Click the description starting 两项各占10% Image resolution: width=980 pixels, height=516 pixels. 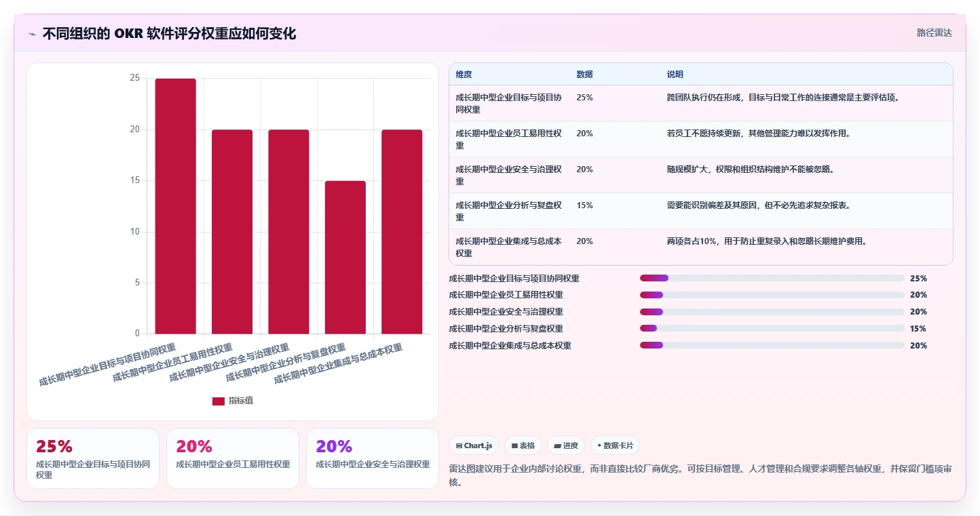coord(767,241)
